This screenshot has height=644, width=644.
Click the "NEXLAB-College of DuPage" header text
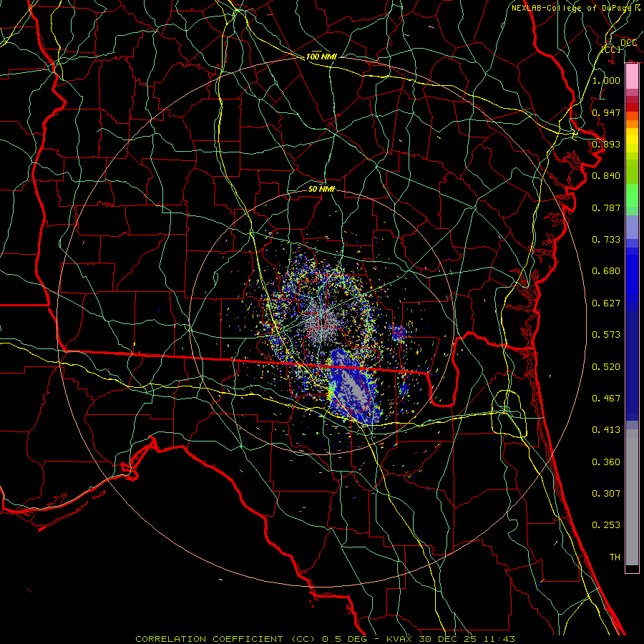coord(571,8)
